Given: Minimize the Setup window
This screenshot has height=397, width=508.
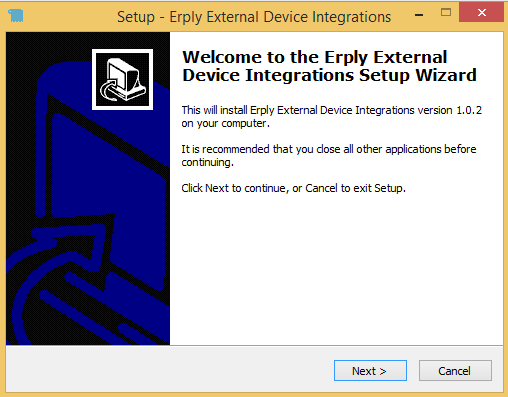Looking at the screenshot, I should click(x=419, y=15).
